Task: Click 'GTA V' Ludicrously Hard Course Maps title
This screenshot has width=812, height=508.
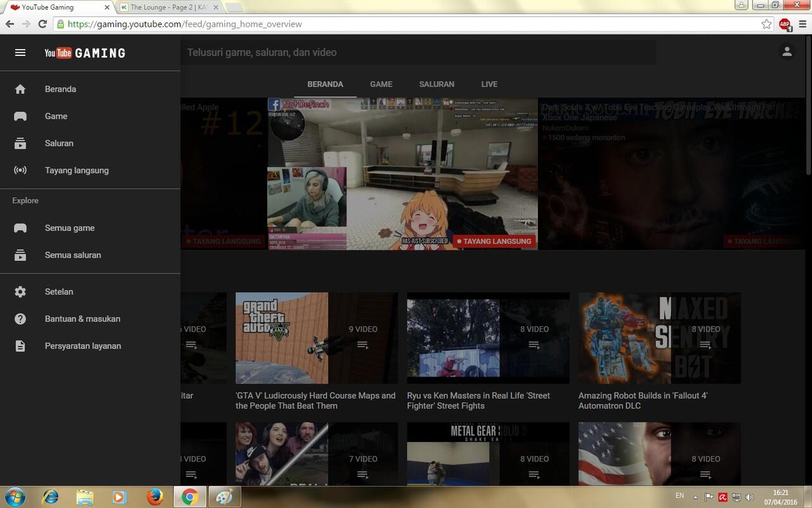Action: [315, 401]
